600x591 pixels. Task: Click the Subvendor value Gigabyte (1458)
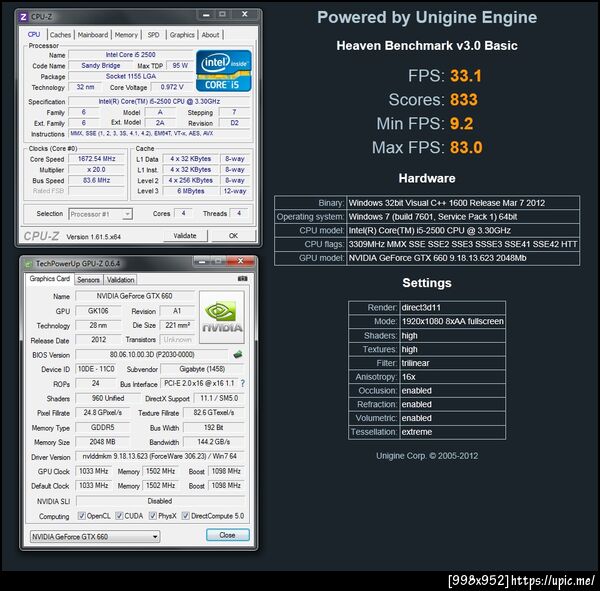coord(202,369)
